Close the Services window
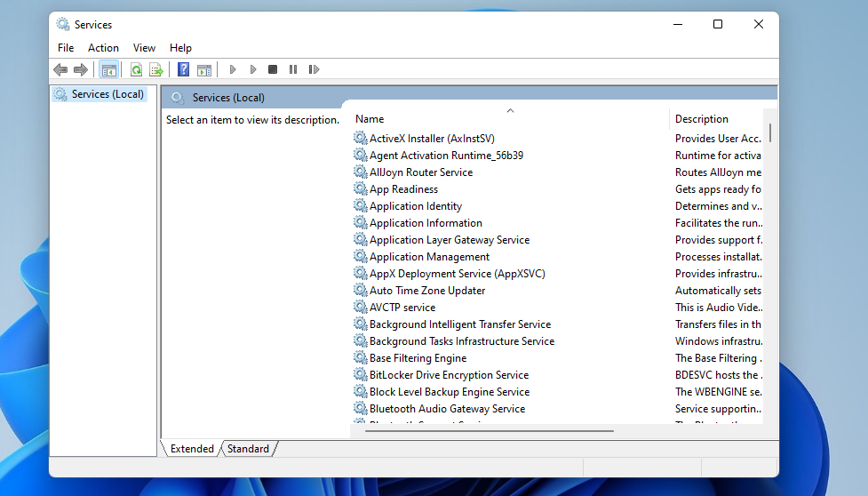Image resolution: width=868 pixels, height=496 pixels. [759, 24]
